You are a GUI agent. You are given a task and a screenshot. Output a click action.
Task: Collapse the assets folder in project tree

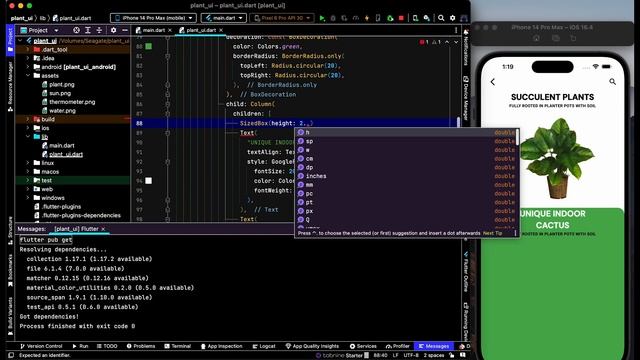[x=28, y=76]
